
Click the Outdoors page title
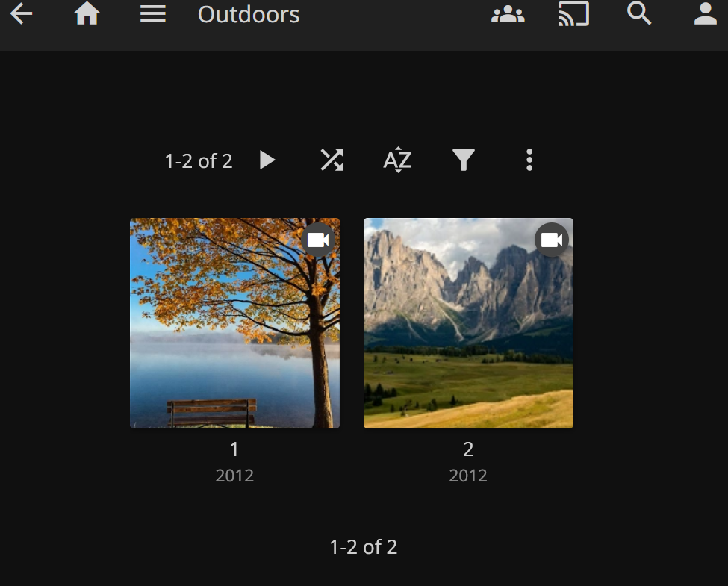249,14
